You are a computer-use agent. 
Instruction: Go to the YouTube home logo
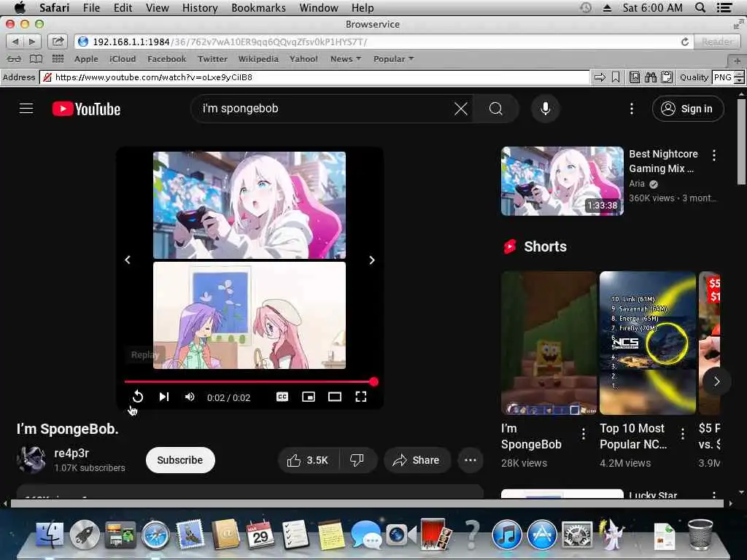[x=86, y=109]
